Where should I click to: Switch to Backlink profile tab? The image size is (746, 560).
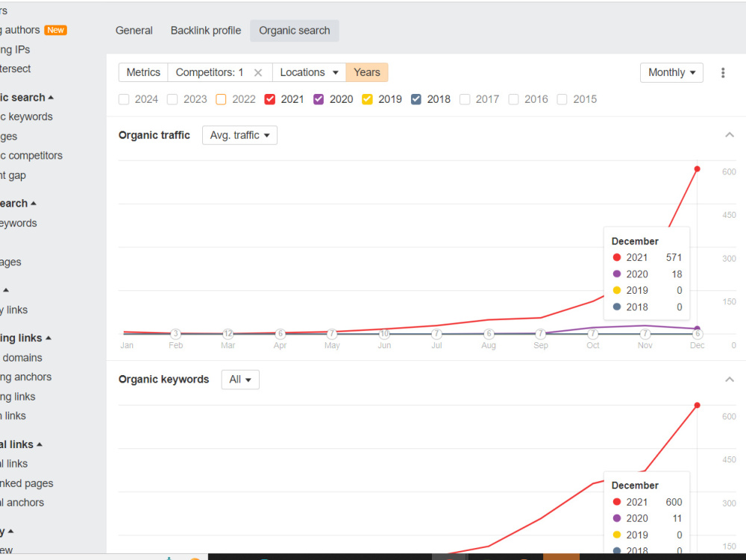[206, 31]
